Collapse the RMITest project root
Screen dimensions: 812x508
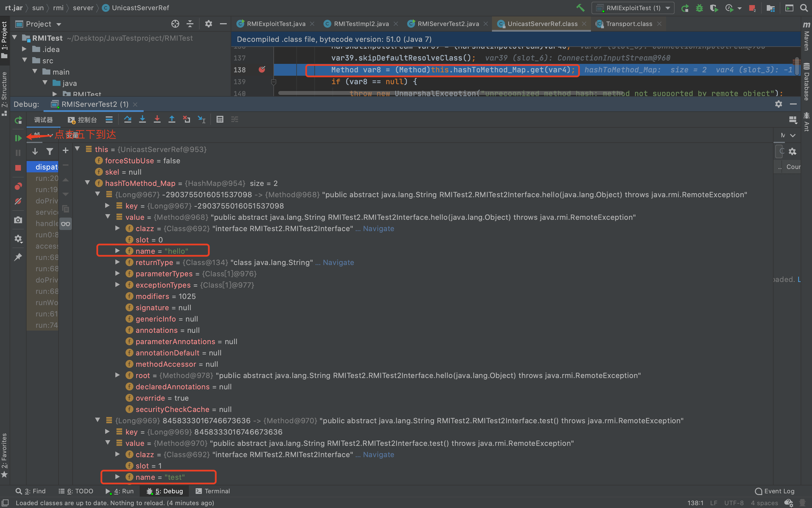(15, 37)
